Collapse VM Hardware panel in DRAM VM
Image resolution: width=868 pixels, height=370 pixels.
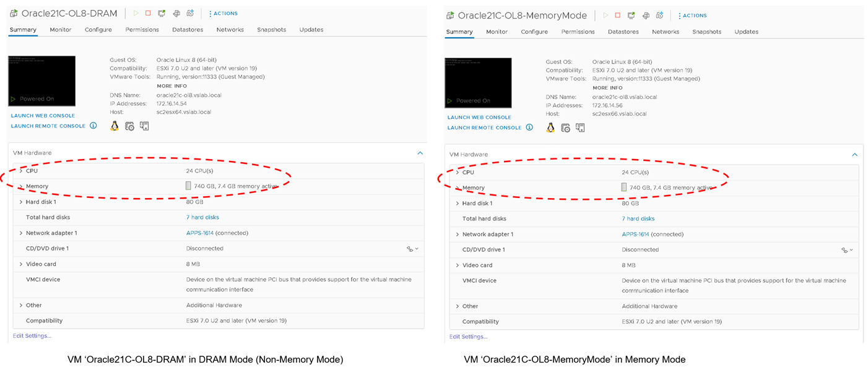[x=420, y=153]
